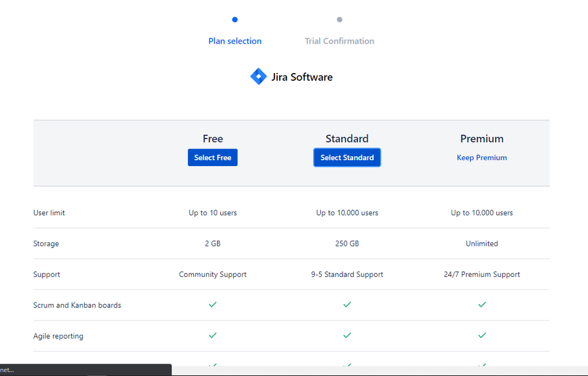Click the Support row label
This screenshot has height=376, width=588.
point(46,274)
